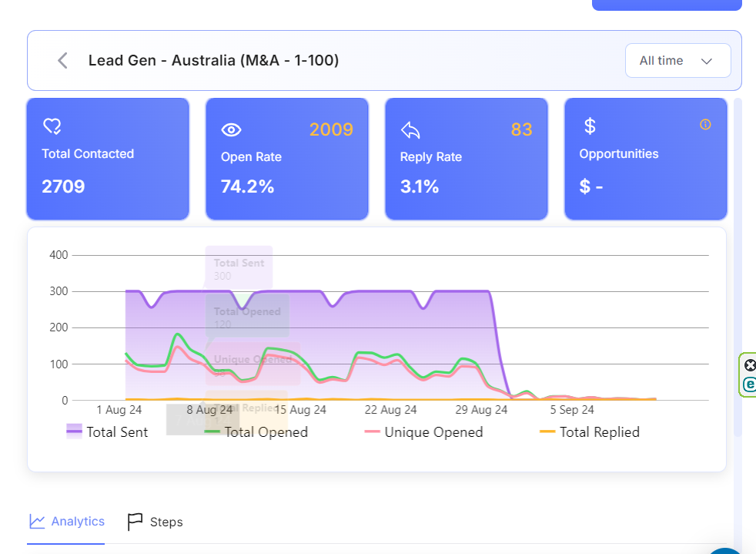
Task: Toggle the Total Opened legend series
Action: click(x=256, y=432)
